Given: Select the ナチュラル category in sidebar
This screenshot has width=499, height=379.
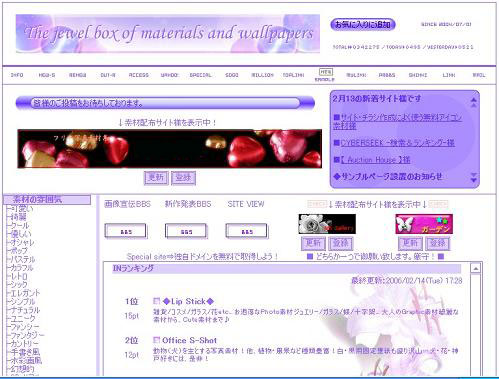Looking at the screenshot, I should (x=25, y=310).
